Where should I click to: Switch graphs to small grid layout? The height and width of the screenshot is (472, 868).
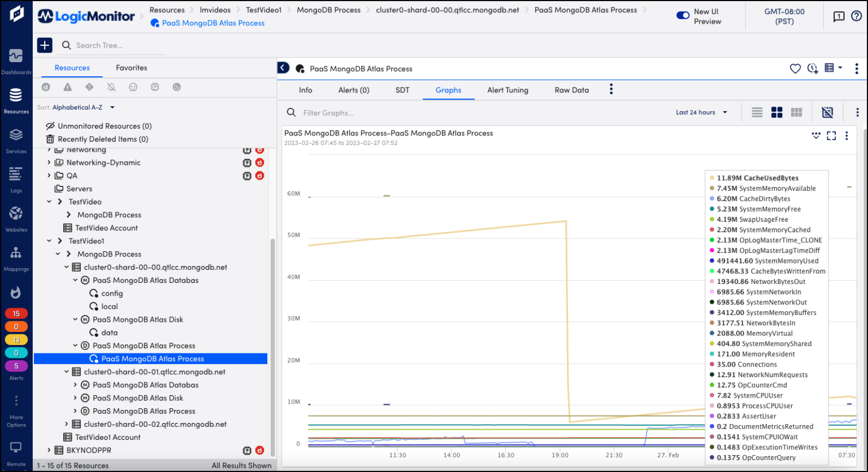[796, 112]
